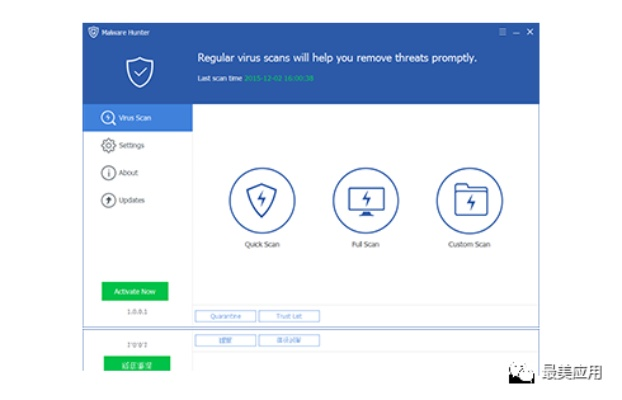622x400 pixels.
Task: Launch Full Scan using monitor icon
Action: (x=365, y=200)
